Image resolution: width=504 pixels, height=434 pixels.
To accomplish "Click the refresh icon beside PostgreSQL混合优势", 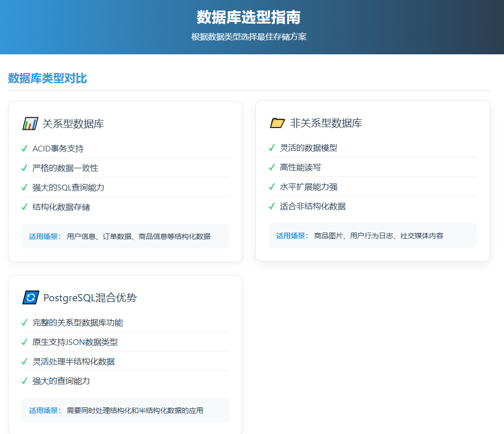I will pos(31,298).
